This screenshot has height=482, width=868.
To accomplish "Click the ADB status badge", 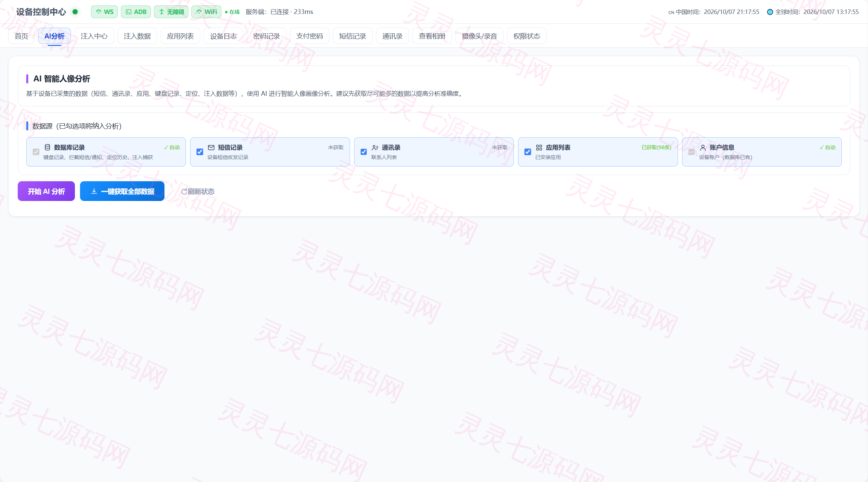I will 136,12.
